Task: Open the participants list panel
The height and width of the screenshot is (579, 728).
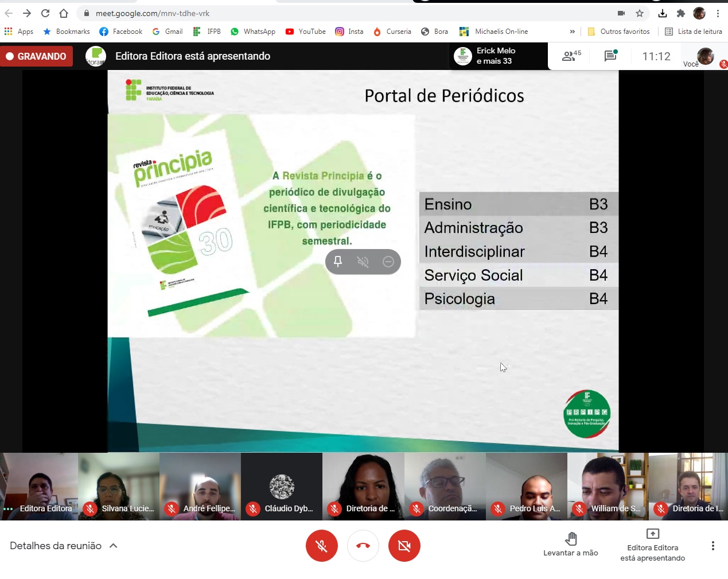Action: click(570, 56)
